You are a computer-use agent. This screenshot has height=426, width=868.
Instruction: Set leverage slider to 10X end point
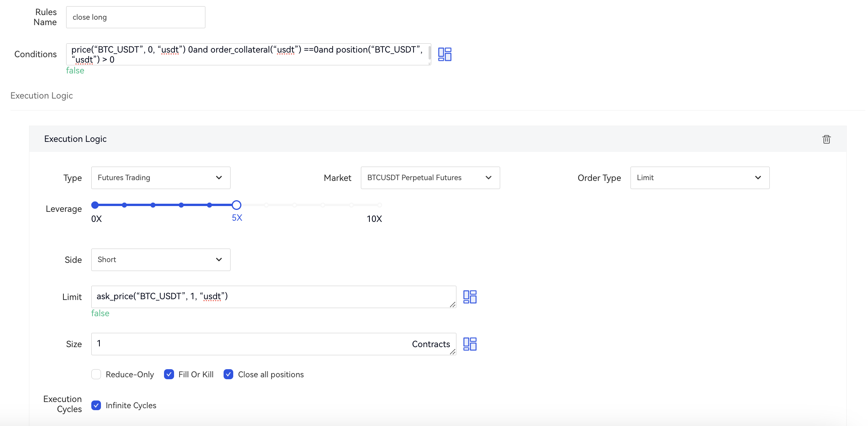pos(379,205)
